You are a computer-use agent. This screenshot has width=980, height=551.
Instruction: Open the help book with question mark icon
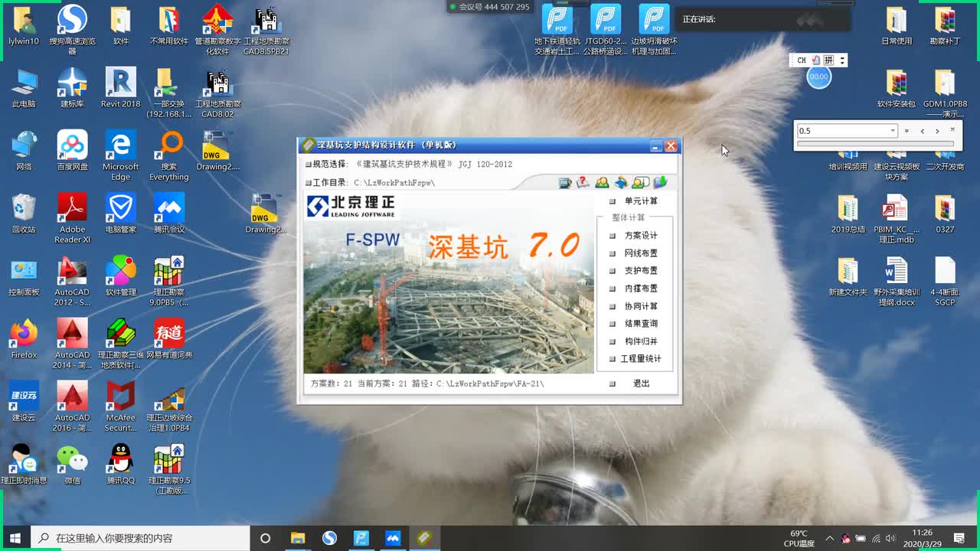click(583, 182)
